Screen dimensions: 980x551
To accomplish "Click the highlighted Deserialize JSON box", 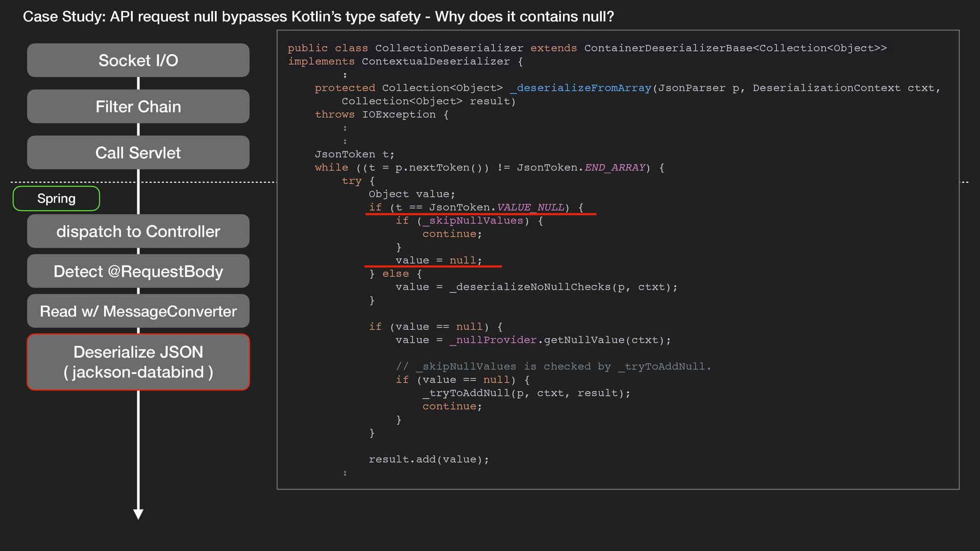I will [138, 362].
